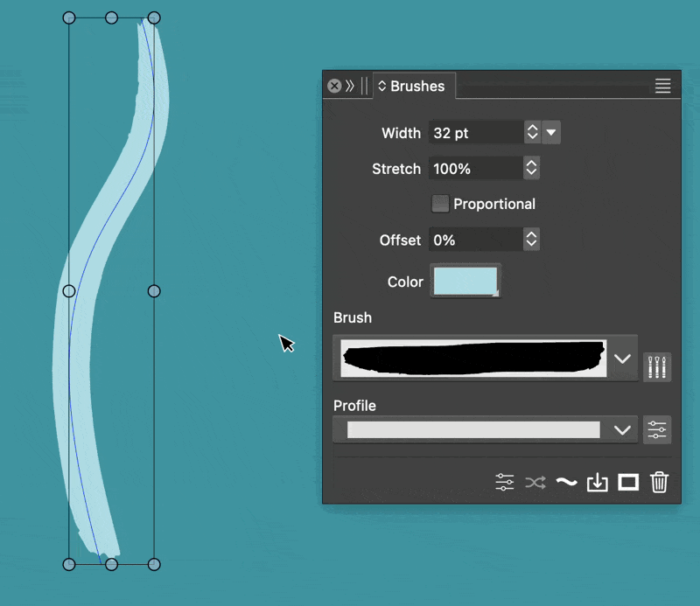Screen dimensions: 700x606
Task: Open the brush presets library icon
Action: tap(656, 366)
